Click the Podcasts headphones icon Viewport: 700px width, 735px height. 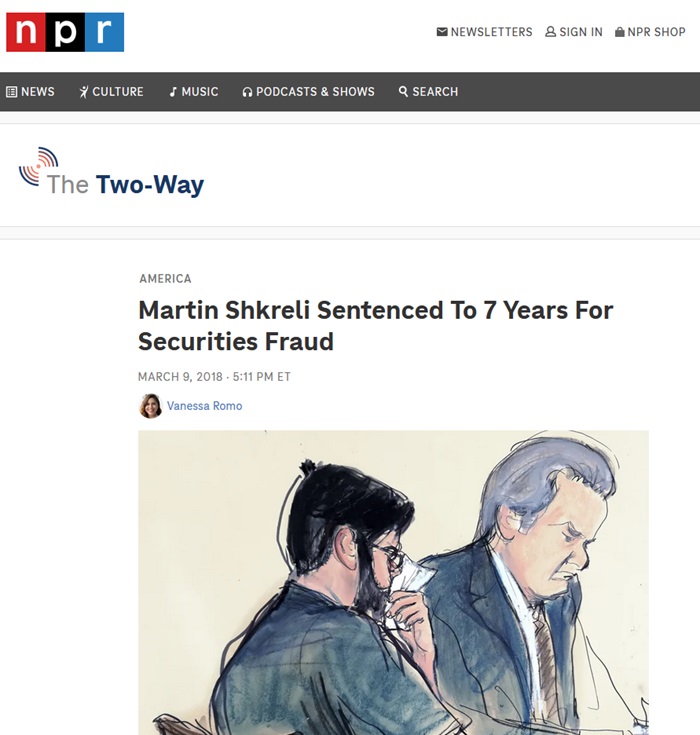coord(247,92)
